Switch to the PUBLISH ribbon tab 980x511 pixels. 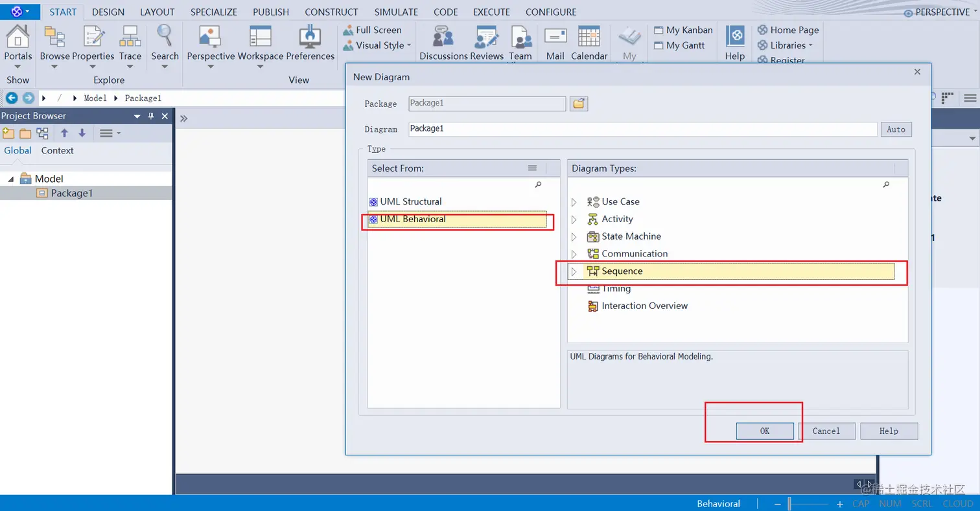[x=271, y=12]
